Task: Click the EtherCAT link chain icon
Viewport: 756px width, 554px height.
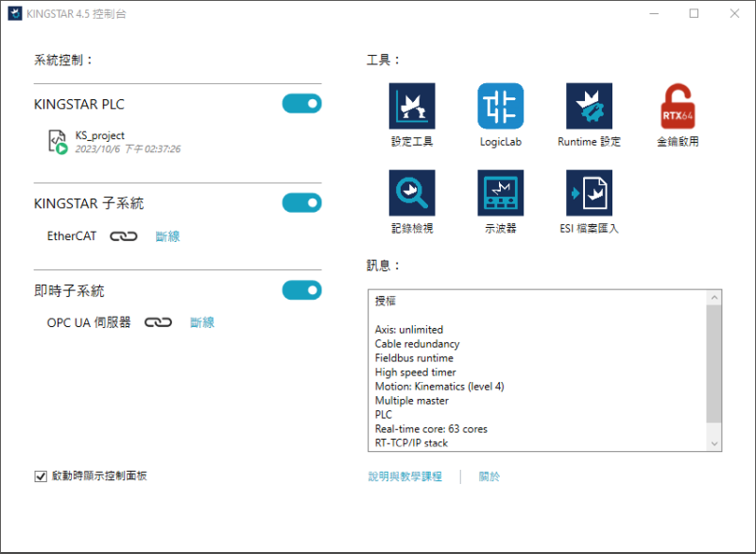Action: click(x=124, y=236)
